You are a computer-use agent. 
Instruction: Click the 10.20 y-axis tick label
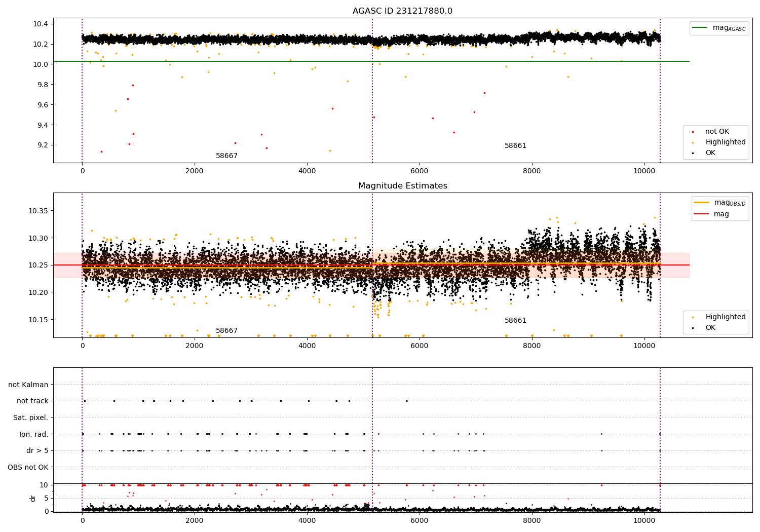(39, 292)
